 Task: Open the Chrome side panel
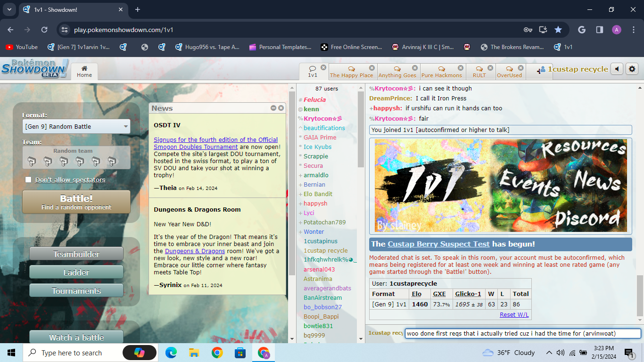[600, 30]
